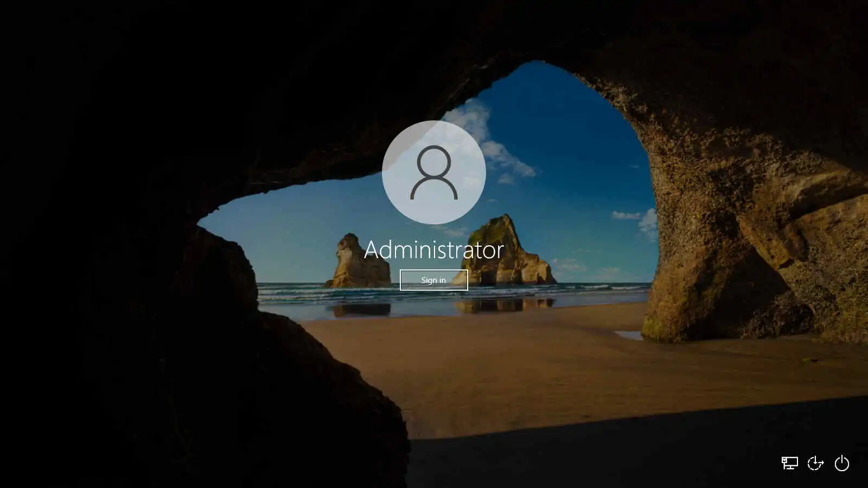Image resolution: width=868 pixels, height=488 pixels.
Task: Select the Administrator user avatar
Action: [433, 172]
